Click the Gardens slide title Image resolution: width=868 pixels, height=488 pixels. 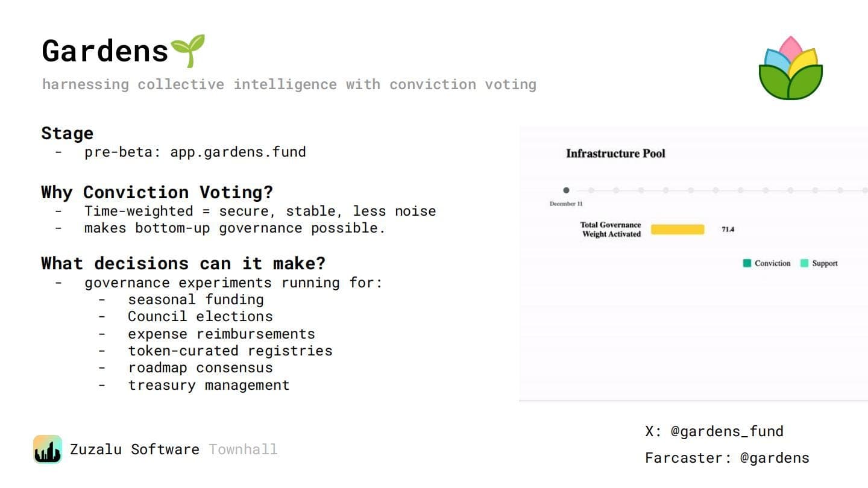tap(105, 51)
